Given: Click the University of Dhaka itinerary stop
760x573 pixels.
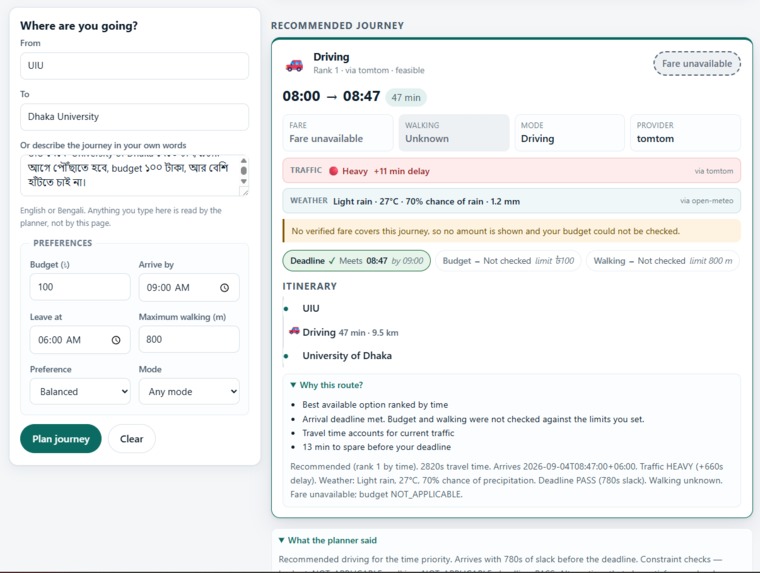Looking at the screenshot, I should click(x=347, y=355).
